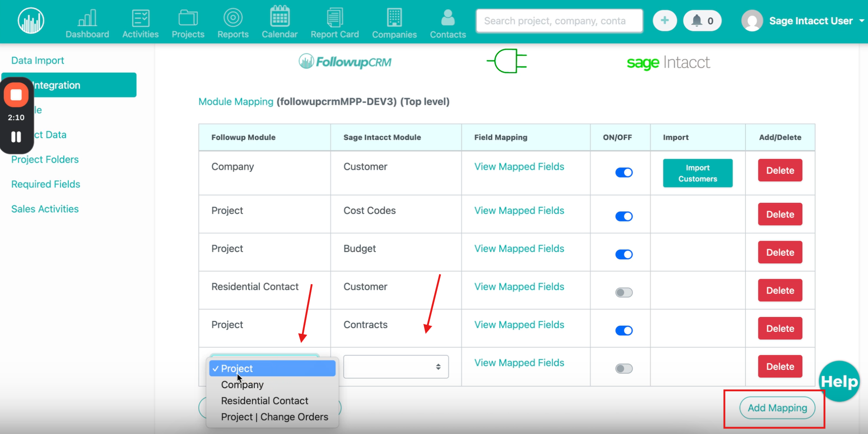This screenshot has height=434, width=868.
Task: Open Sales Activities in sidebar
Action: 45,209
